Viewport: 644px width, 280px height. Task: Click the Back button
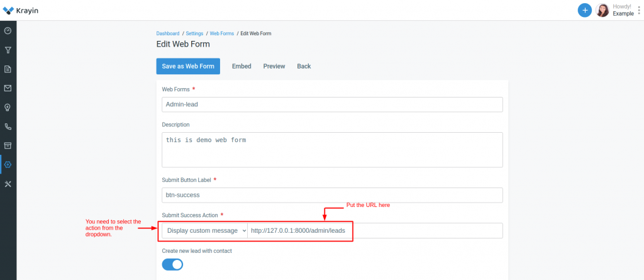coord(304,66)
